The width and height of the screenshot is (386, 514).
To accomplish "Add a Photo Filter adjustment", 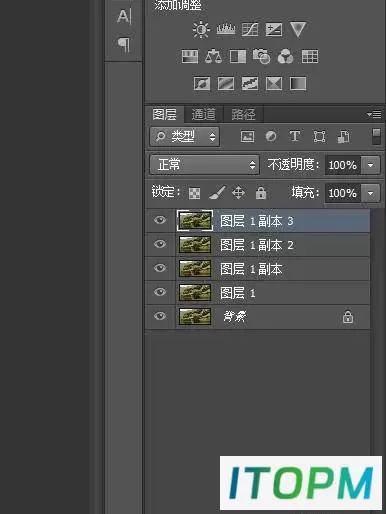I will pyautogui.click(x=261, y=56).
